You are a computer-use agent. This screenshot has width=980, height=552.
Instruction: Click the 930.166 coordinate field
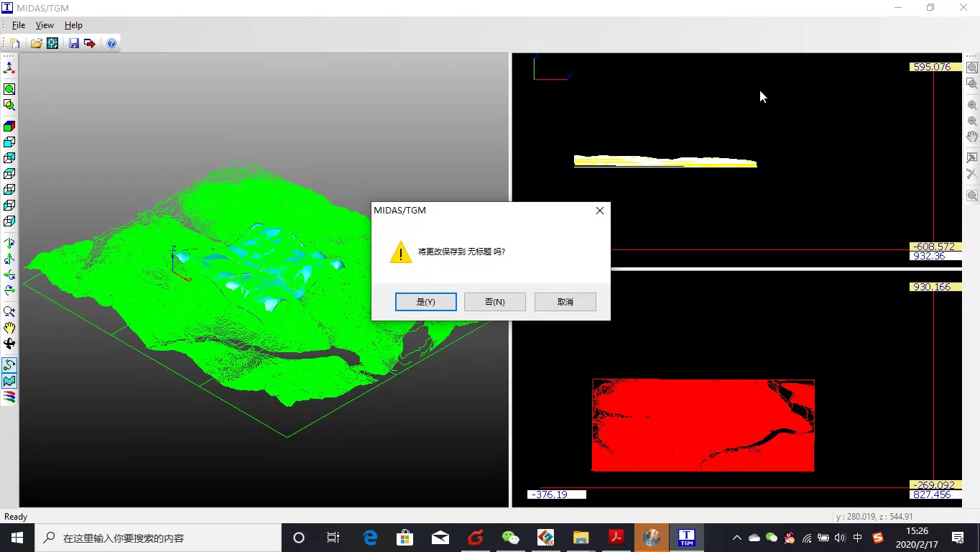point(935,287)
